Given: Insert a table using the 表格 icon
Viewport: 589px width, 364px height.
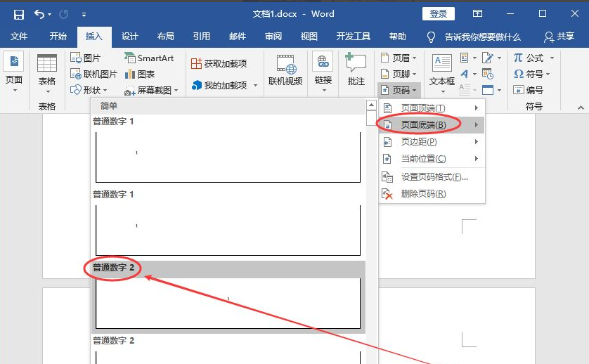Looking at the screenshot, I should (47, 69).
